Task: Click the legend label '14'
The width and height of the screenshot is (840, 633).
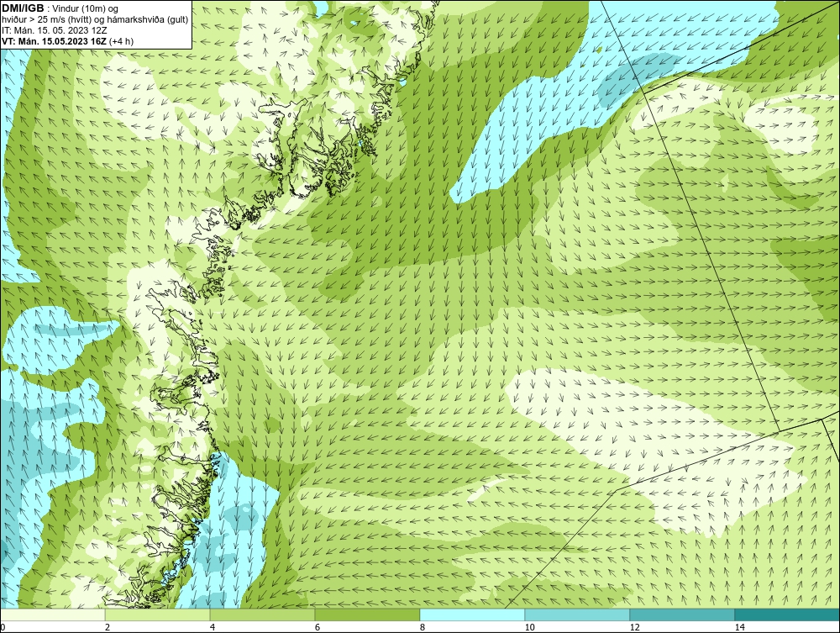Action: [739, 628]
